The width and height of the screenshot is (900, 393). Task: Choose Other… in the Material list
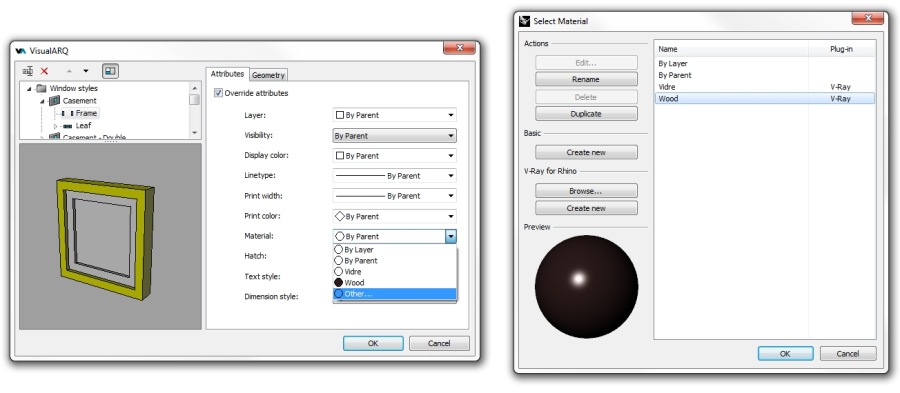394,294
